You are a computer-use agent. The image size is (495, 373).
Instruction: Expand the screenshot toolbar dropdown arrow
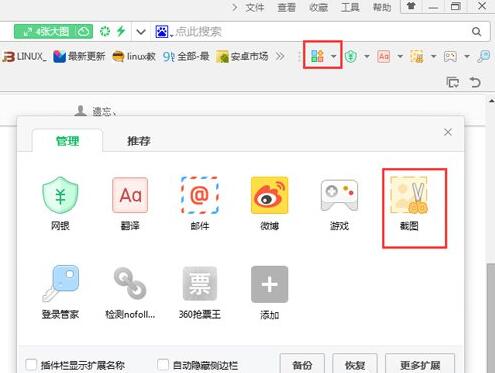click(433, 56)
